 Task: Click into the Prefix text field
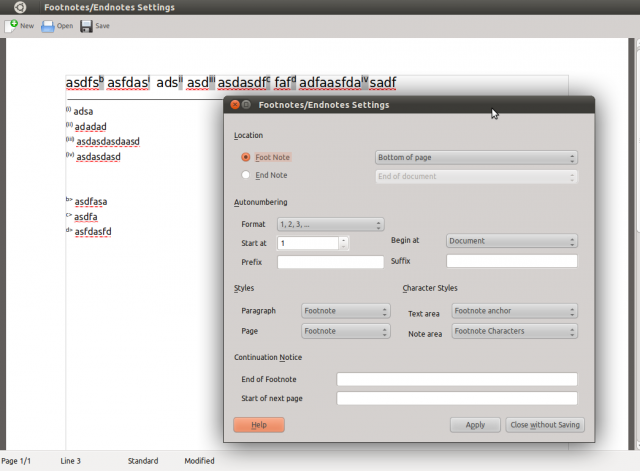click(x=330, y=262)
